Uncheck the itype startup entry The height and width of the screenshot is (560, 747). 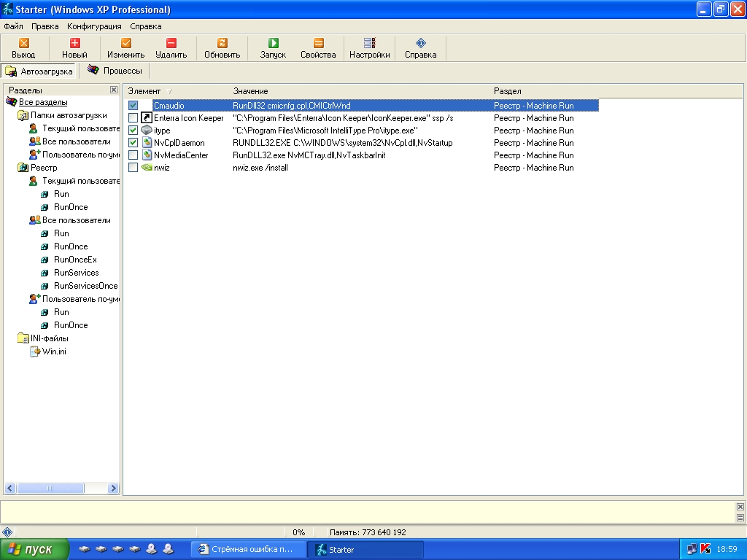tap(133, 130)
